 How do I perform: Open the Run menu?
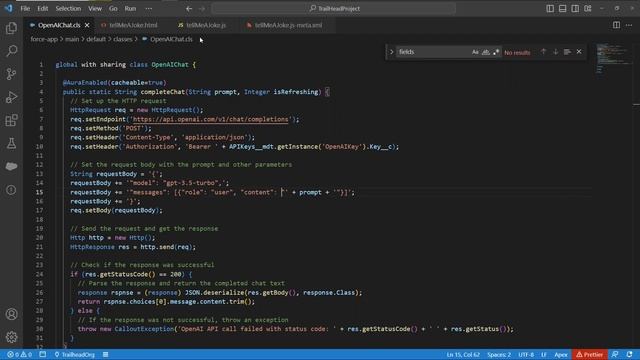point(130,9)
